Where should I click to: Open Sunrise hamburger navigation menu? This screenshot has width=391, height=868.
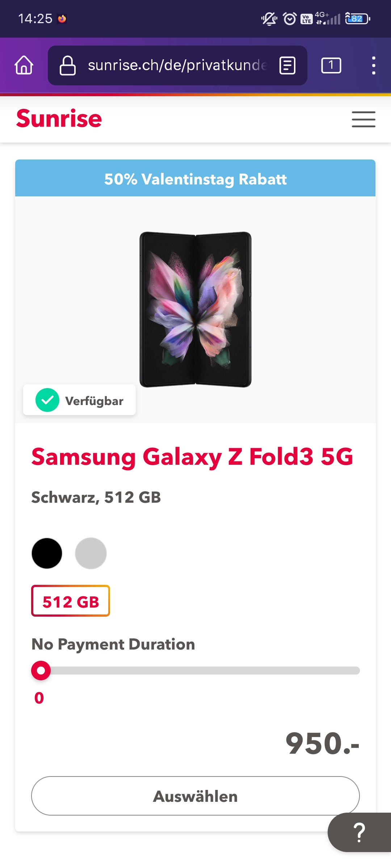[363, 119]
